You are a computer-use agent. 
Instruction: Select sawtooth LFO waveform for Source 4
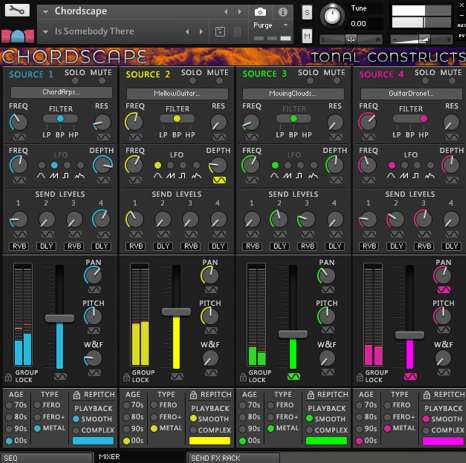coord(404,165)
